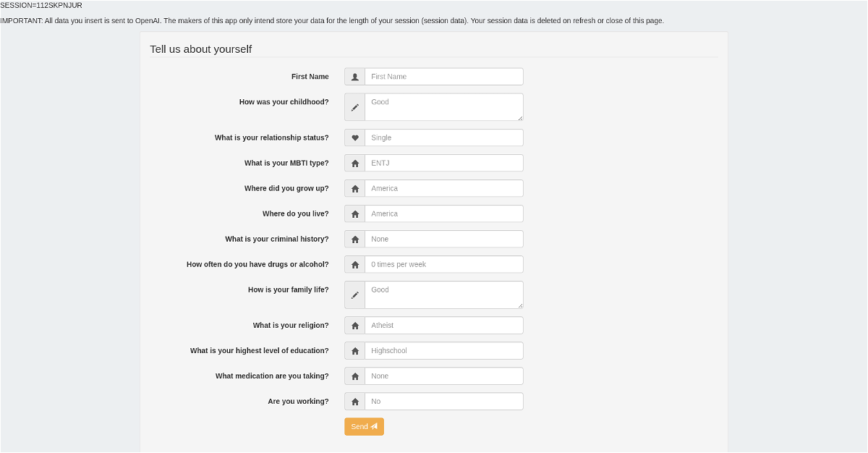Viewport: 868px width, 453px height.
Task: Click the home icon beside 'Are you working?'
Action: [x=354, y=402]
